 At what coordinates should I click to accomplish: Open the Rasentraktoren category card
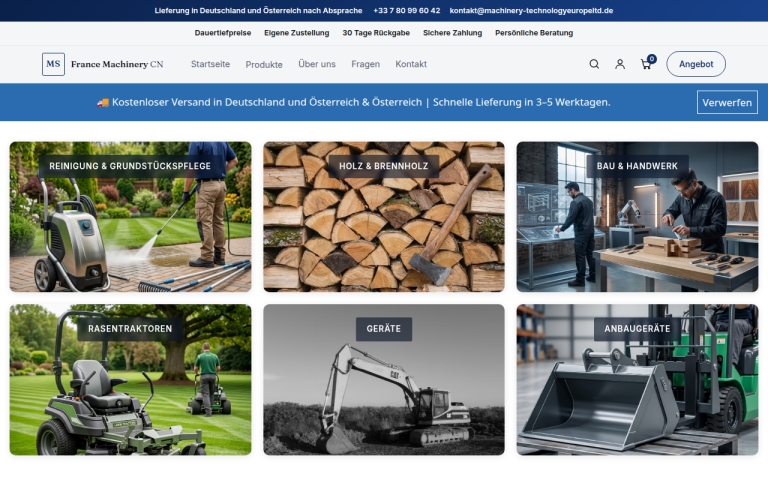pos(130,380)
